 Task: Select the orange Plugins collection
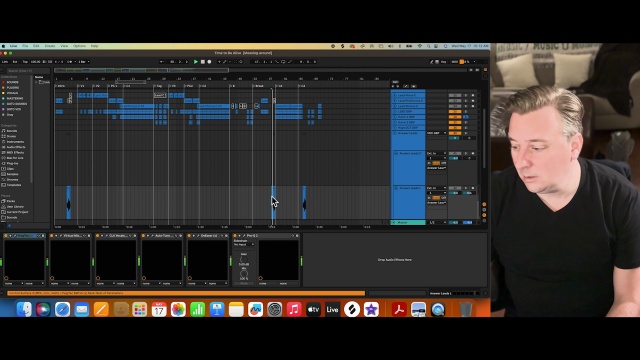coord(12,87)
